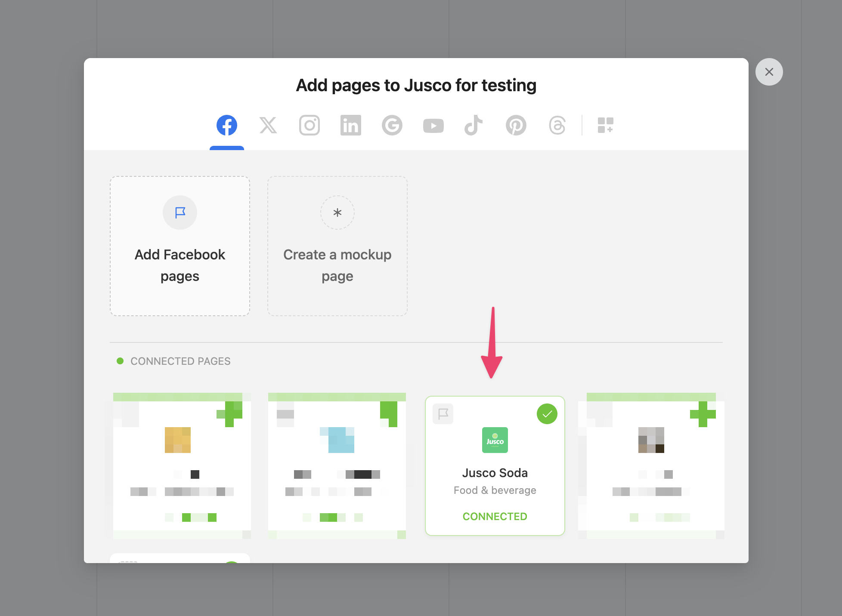This screenshot has width=842, height=616.
Task: Click Add Facebook pages card
Action: [180, 246]
